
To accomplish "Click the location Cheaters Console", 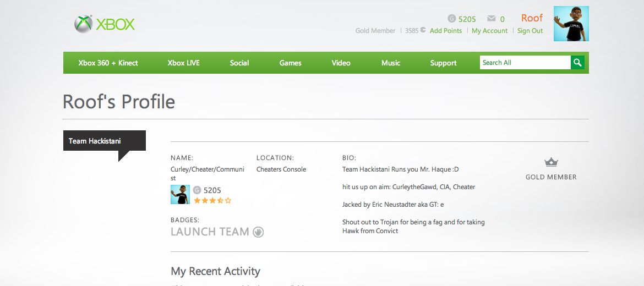I will click(x=281, y=169).
